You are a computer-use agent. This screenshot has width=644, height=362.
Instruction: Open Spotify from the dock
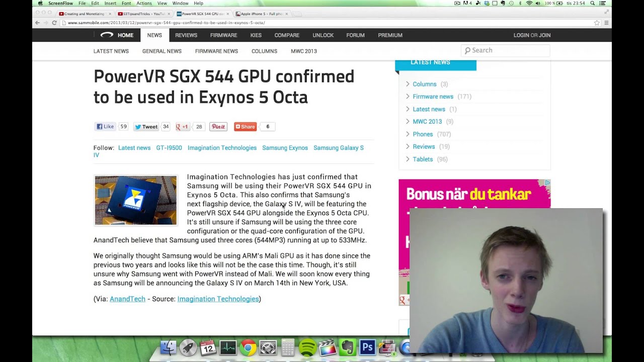[307, 347]
